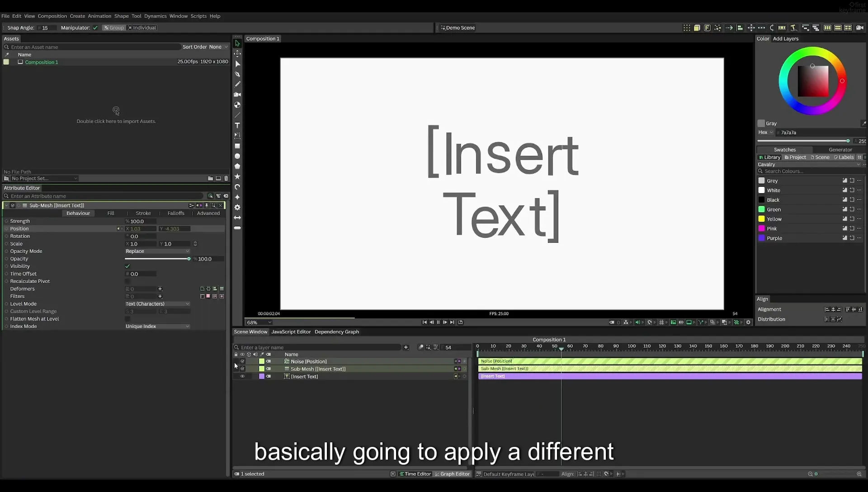Open the Animation menu
Screen dimensions: 868x492
click(x=99, y=16)
